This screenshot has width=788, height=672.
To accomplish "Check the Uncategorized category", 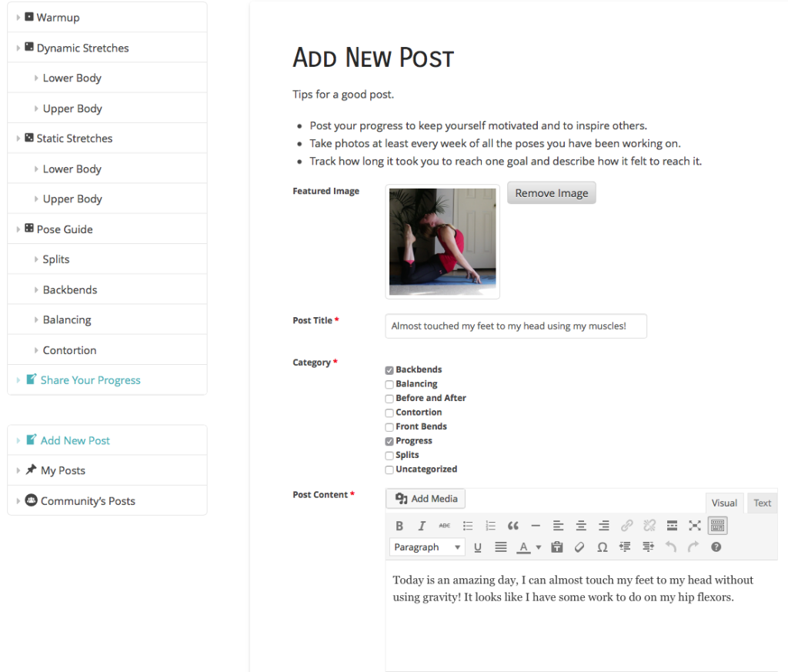I will pos(389,470).
